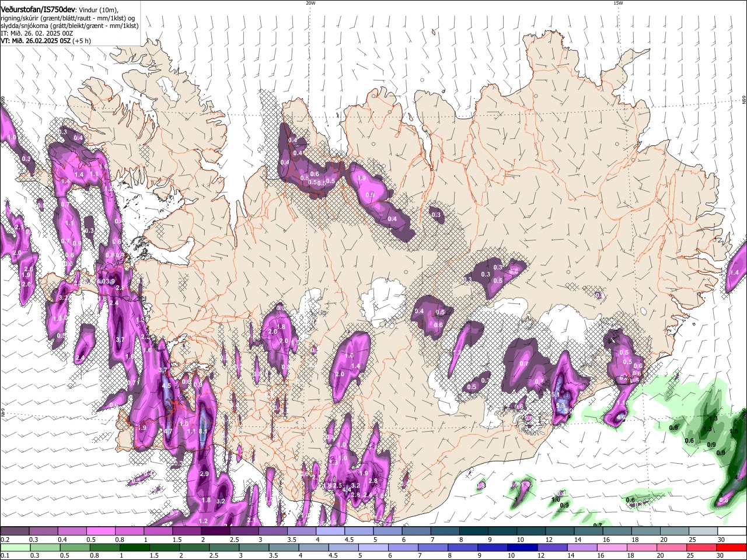Click the 20W longitude label
747x560 pixels.
[310, 3]
